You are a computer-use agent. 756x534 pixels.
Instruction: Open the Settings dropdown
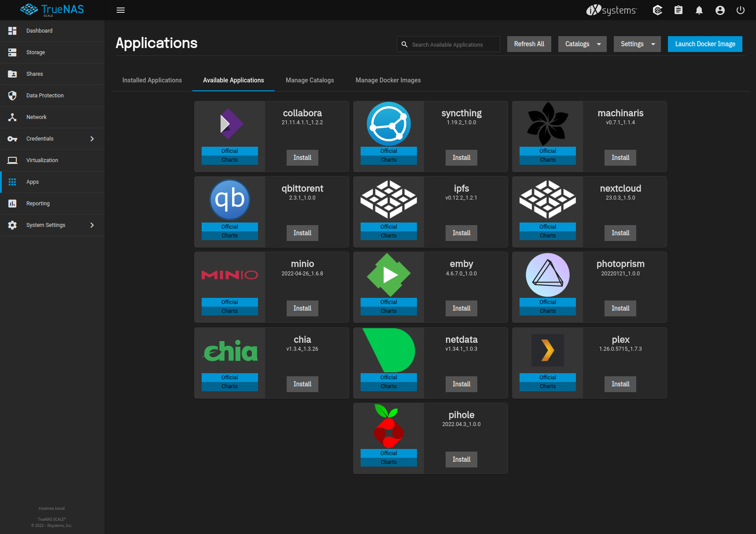[x=637, y=44]
